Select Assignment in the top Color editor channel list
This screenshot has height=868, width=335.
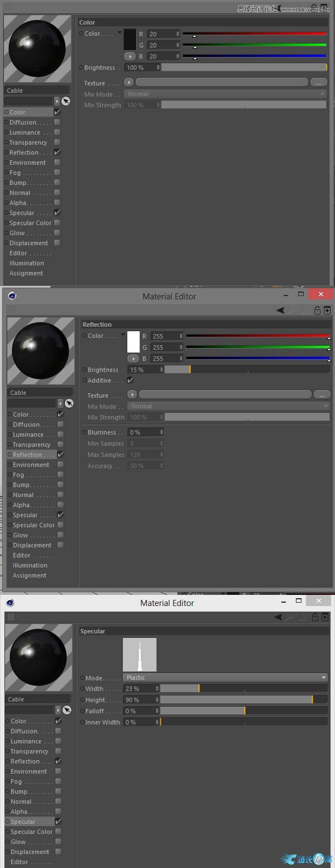[x=26, y=273]
